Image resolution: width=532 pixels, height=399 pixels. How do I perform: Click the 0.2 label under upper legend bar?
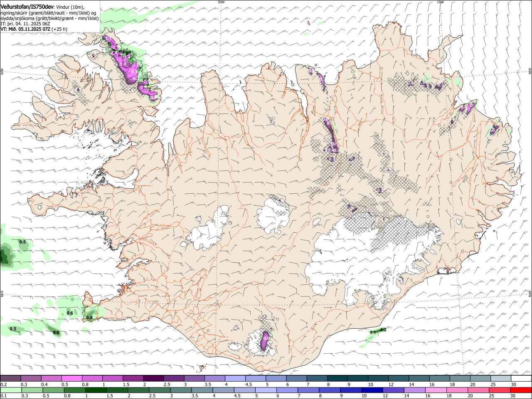point(3,384)
